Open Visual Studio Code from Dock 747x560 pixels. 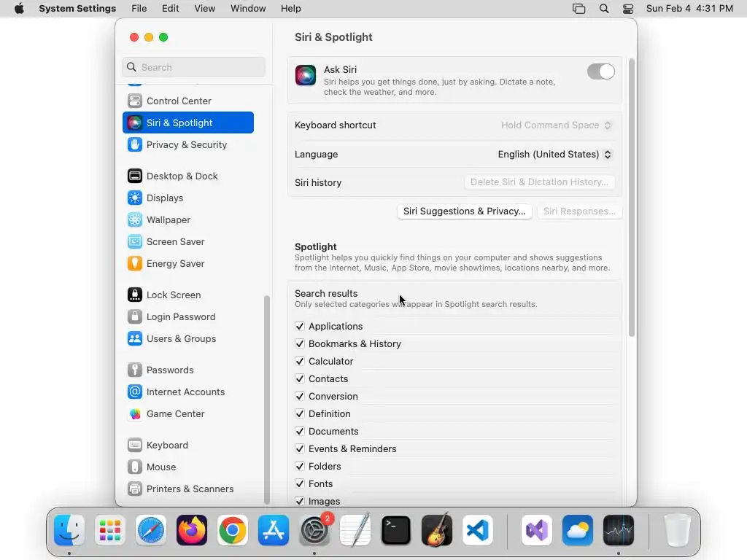(478, 530)
